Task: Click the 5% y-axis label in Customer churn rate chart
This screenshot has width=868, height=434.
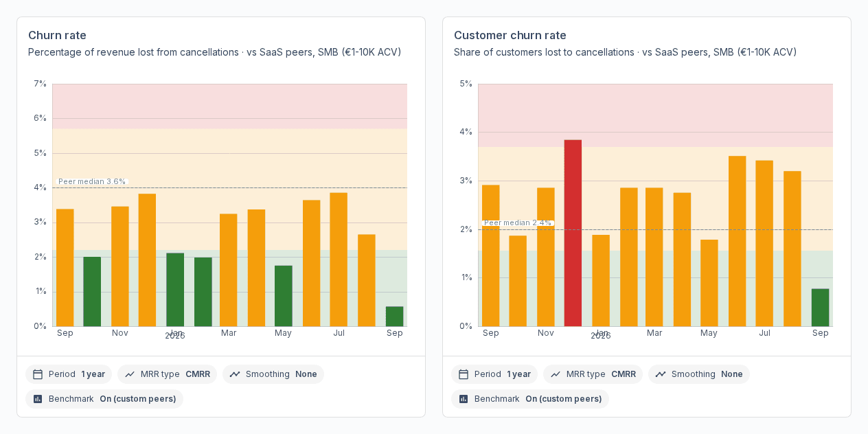Action: pyautogui.click(x=466, y=84)
